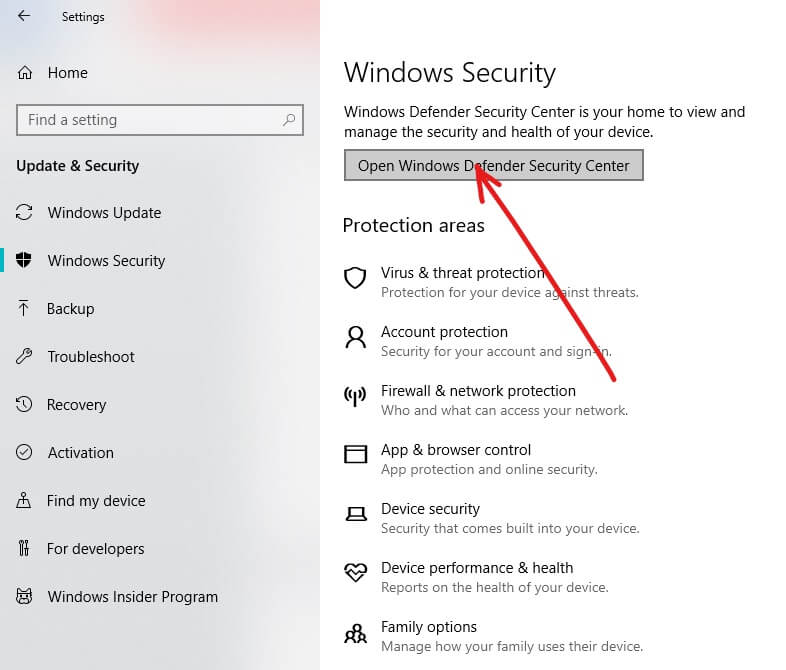This screenshot has height=670, width=786.
Task: Click the Virus & threat protection shield icon
Action: [x=355, y=278]
